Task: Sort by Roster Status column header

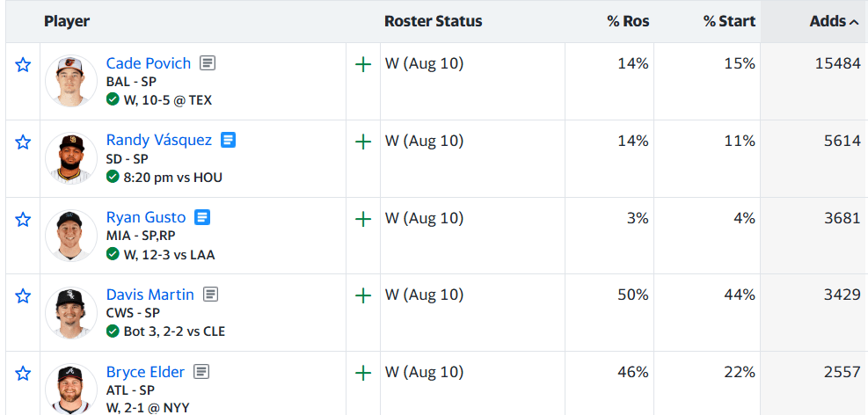Action: click(x=434, y=22)
